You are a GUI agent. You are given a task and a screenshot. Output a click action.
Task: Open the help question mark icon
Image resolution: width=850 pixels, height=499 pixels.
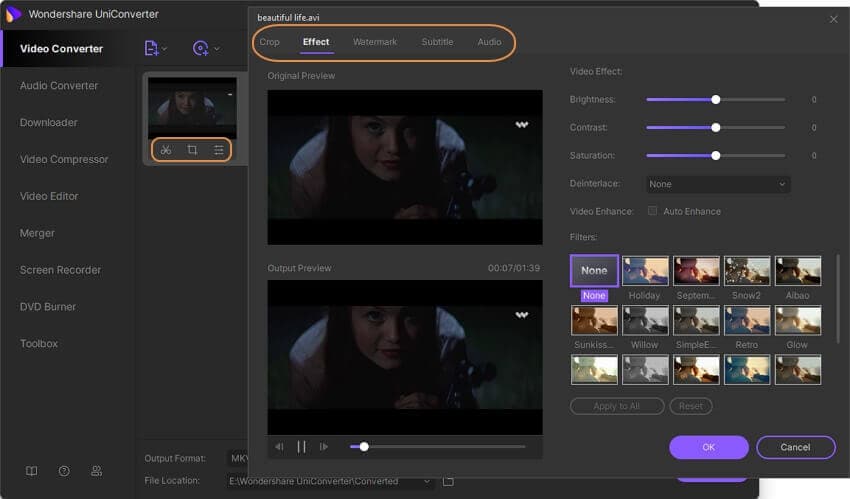click(64, 471)
